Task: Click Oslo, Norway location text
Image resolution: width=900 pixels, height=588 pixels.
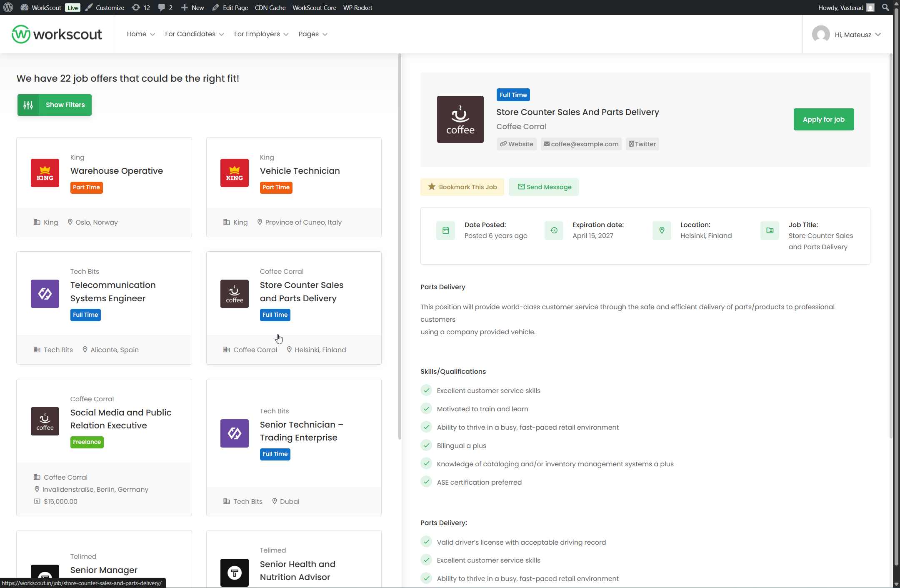Action: [97, 223]
